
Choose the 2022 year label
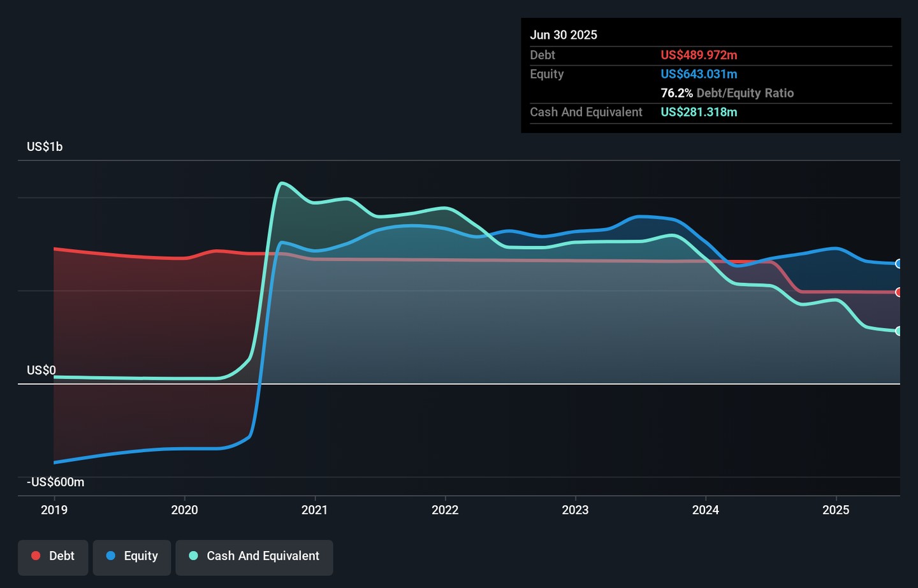tap(445, 510)
